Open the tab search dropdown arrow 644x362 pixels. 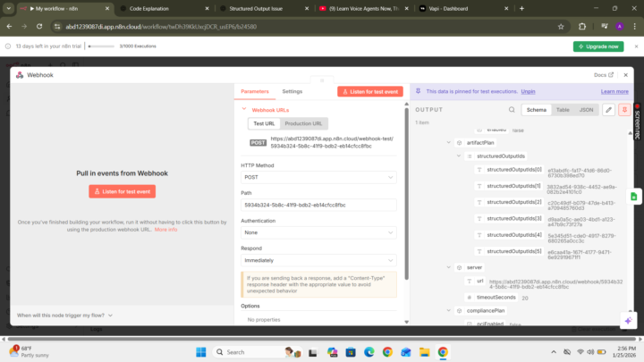tap(9, 8)
